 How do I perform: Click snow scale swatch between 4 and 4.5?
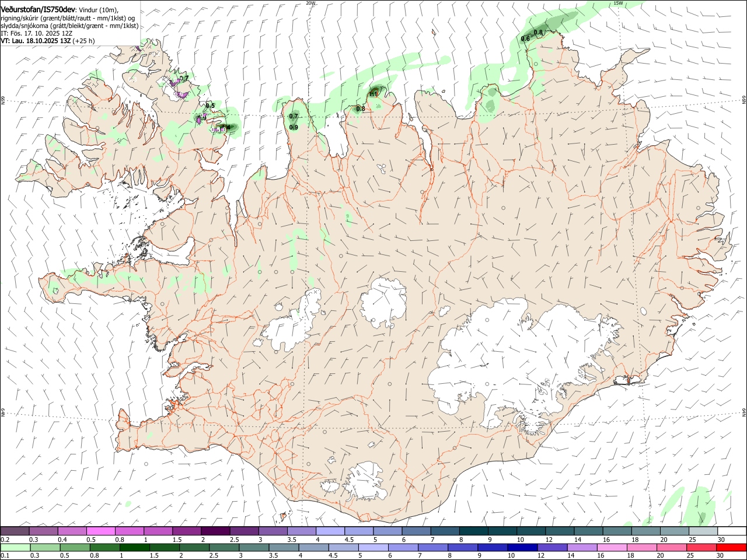330,531
